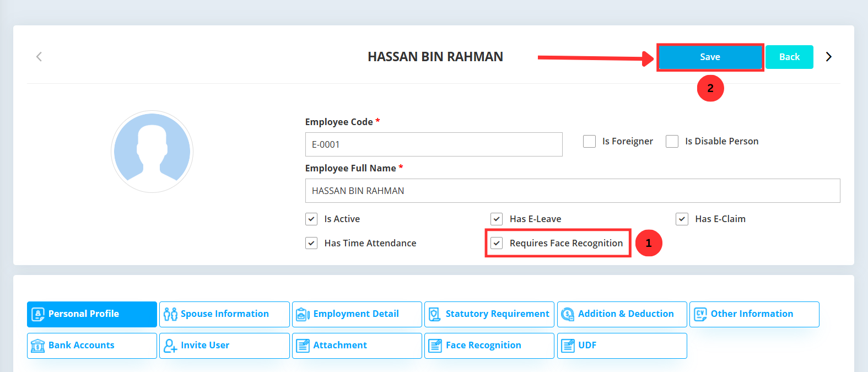Screen dimensions: 868x372
Task: Click the employee avatar placeholder photo
Action: tap(152, 152)
